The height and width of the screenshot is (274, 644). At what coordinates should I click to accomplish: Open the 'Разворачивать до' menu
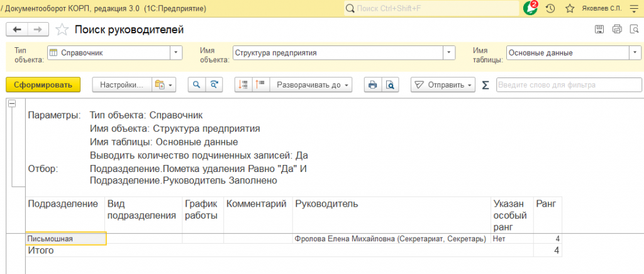tap(313, 84)
